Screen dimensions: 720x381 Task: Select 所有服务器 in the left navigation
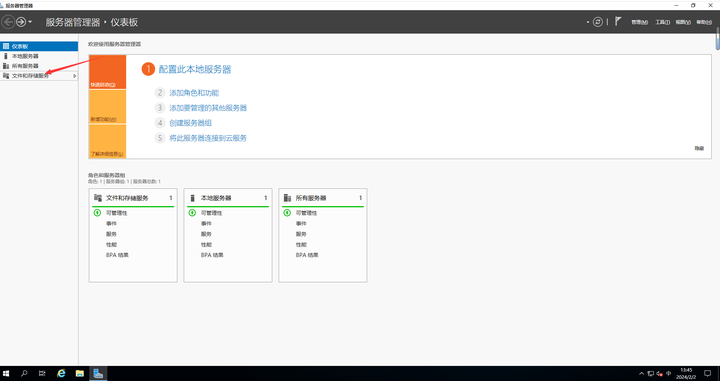(x=39, y=66)
